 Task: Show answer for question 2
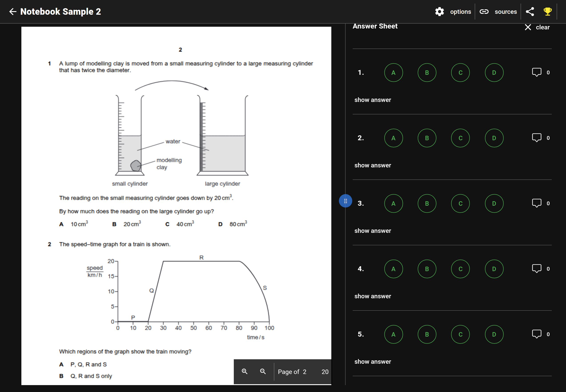point(373,165)
